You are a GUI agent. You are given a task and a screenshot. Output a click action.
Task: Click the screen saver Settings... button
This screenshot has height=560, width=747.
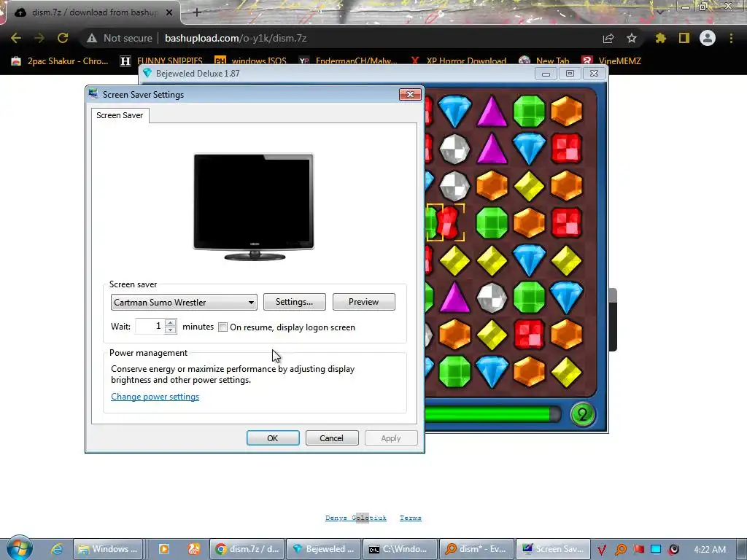tap(295, 302)
